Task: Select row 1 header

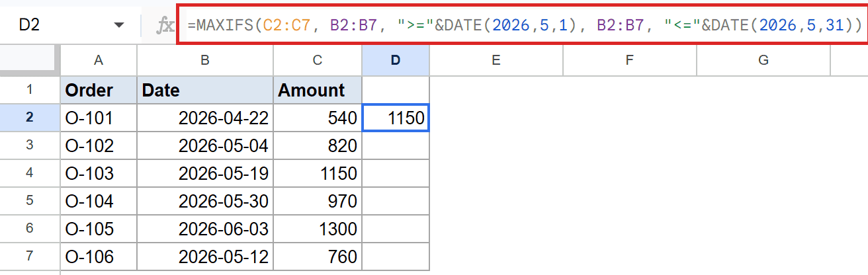Action: click(x=30, y=89)
